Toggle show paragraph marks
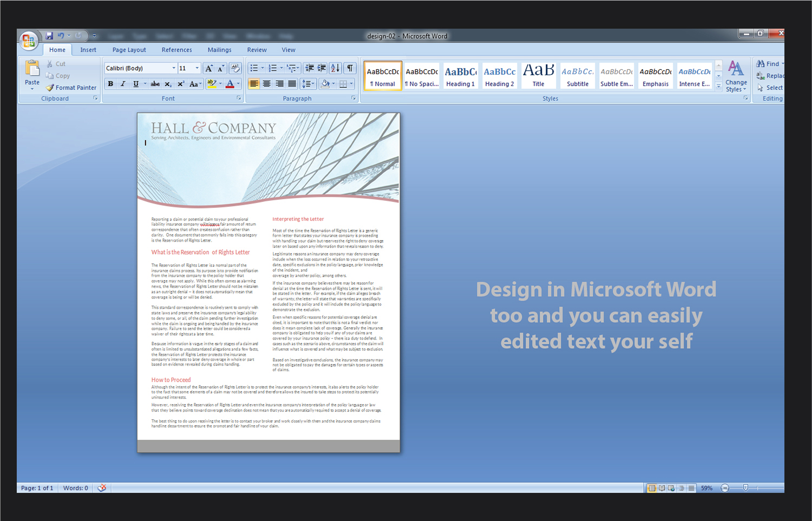The width and height of the screenshot is (812, 521). point(350,68)
